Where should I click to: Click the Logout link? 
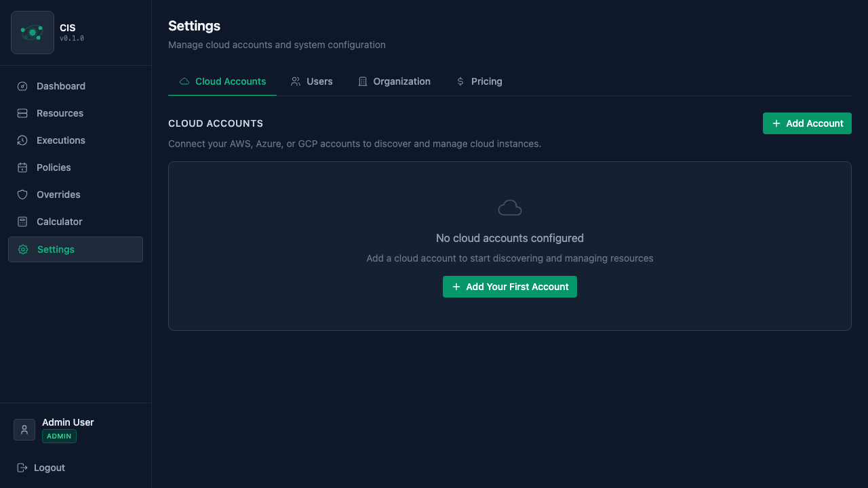41,468
